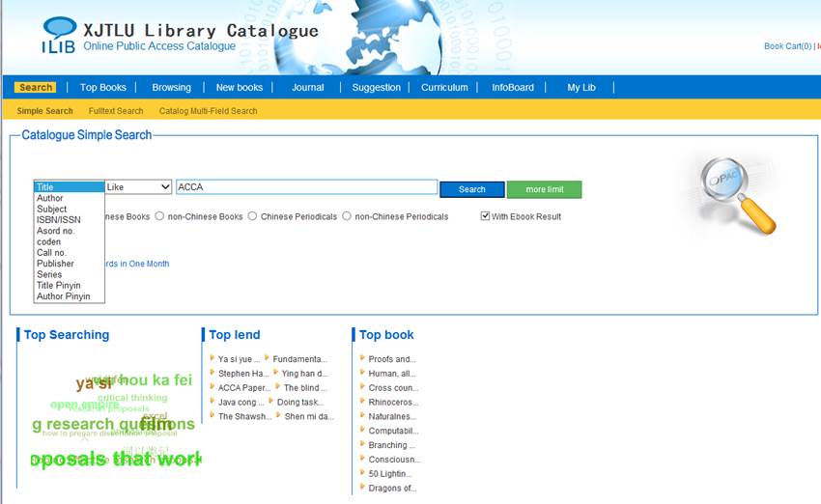821x504 pixels.
Task: Choose Author in search field dropdown list
Action: 70,198
